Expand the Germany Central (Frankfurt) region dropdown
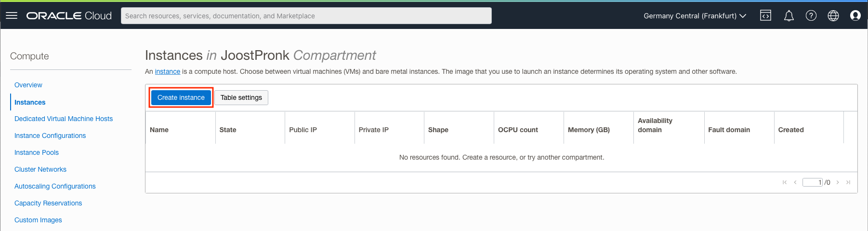The image size is (868, 231). click(x=695, y=16)
